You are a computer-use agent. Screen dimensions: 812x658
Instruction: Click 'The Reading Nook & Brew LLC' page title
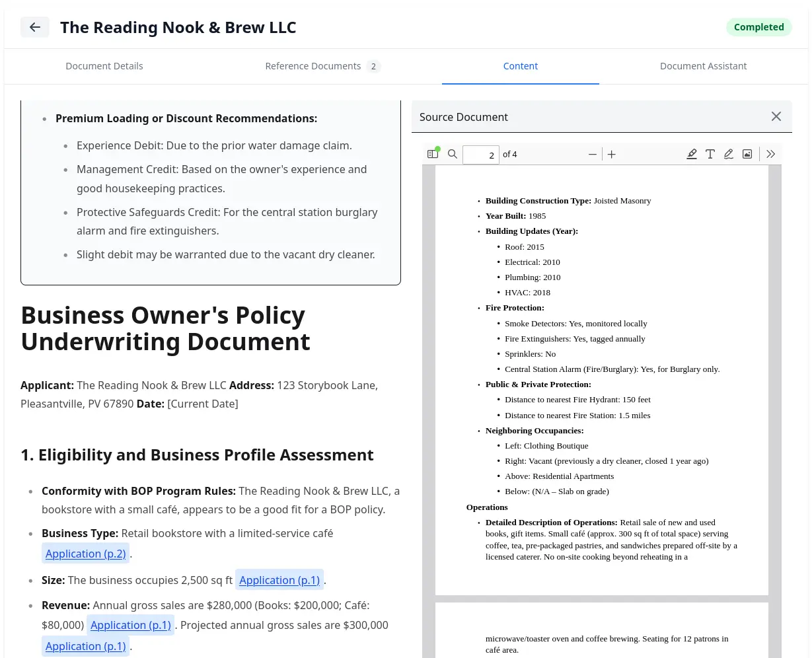click(x=178, y=27)
